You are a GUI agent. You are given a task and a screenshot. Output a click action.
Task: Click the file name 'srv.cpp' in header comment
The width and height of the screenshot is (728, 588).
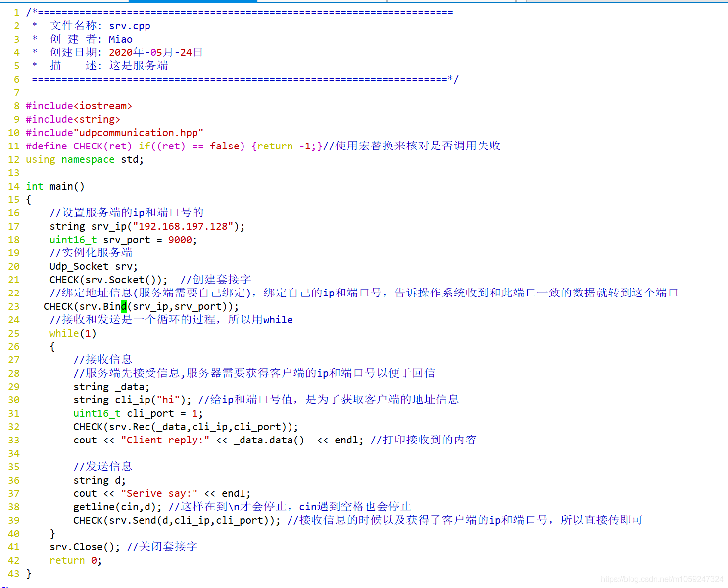130,26
